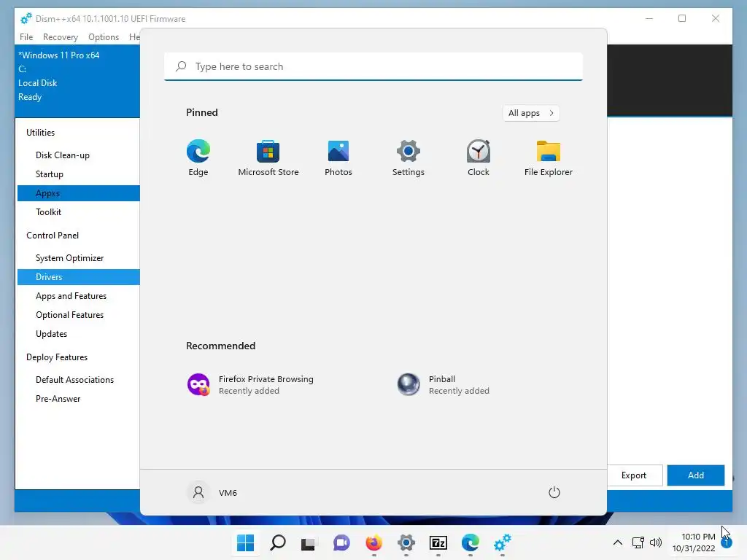Viewport: 747px width, 560px height.
Task: Launch Microsoft Store pinned app
Action: point(268,158)
